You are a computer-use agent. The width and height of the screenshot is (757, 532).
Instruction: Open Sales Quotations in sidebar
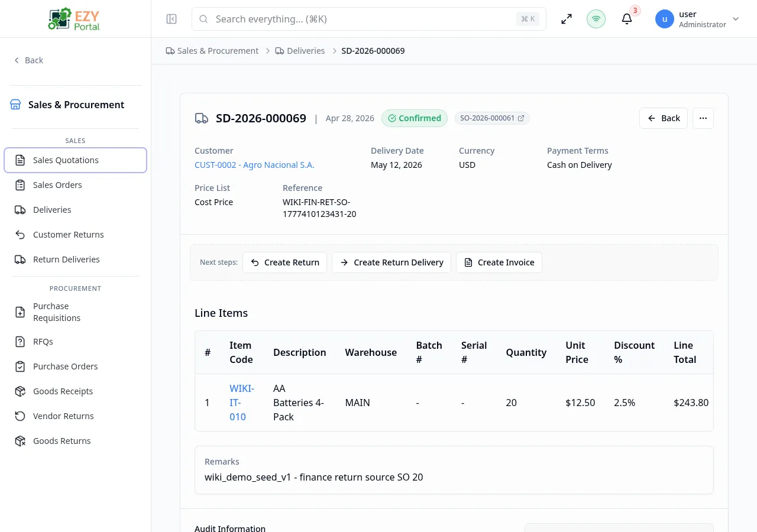[75, 160]
